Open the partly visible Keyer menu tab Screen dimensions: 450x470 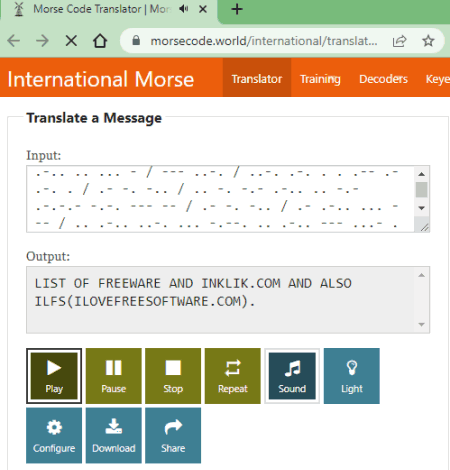(437, 79)
